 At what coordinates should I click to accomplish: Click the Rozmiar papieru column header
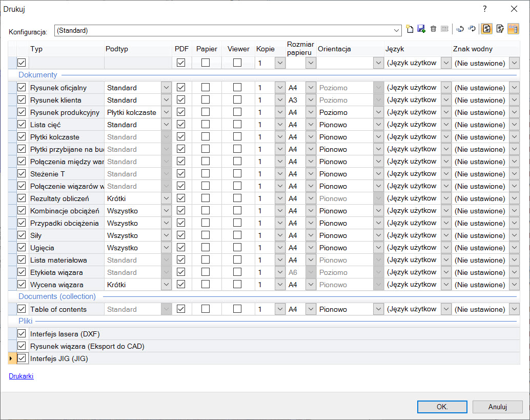[x=300, y=49]
